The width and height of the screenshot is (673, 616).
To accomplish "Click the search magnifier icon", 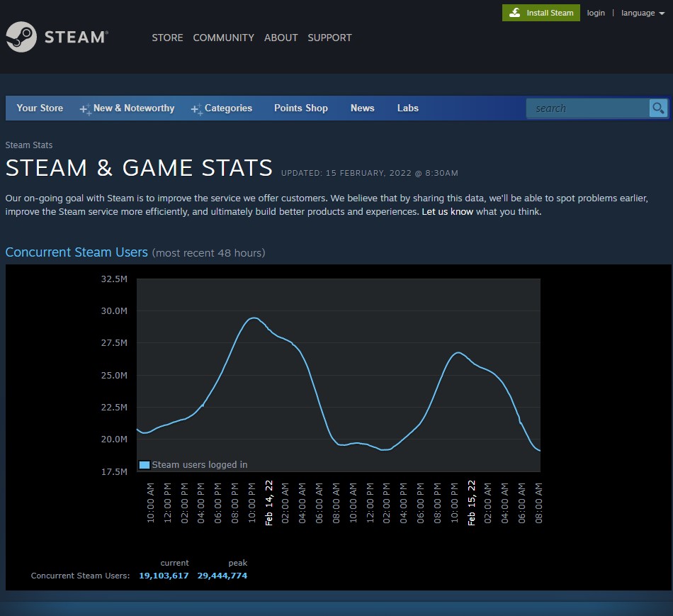I will (x=658, y=108).
